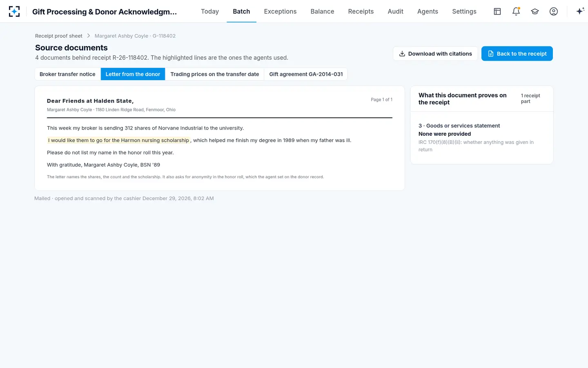
Task: Click the '4 documents behind receipt R-26-118402' subtitle
Action: click(162, 58)
